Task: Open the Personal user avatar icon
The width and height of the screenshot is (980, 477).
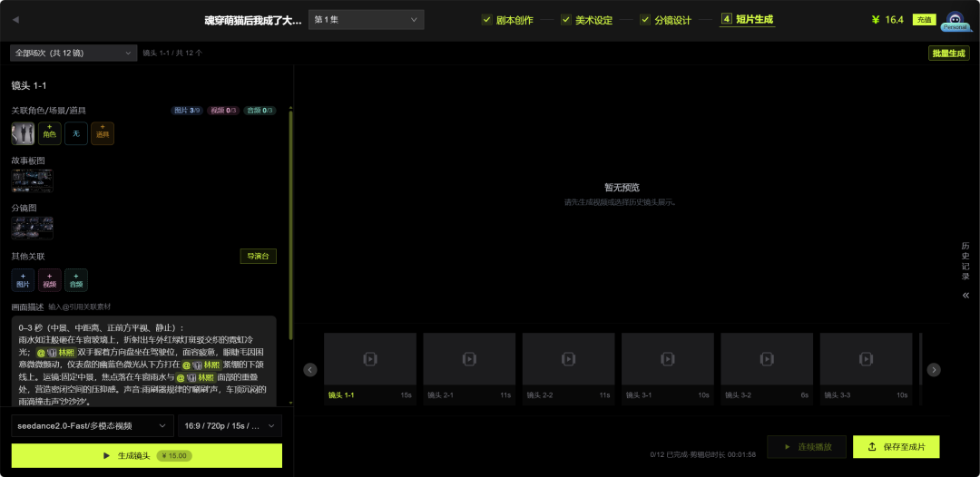Action: 955,21
